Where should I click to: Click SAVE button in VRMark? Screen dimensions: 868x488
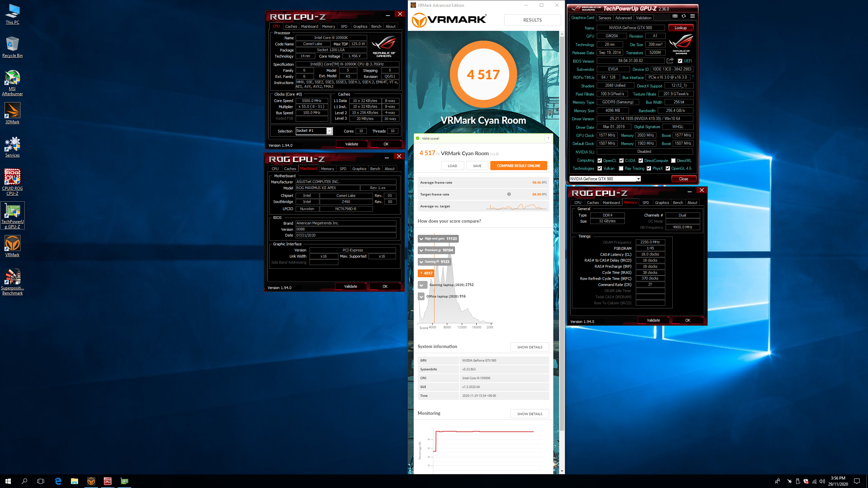pos(477,166)
